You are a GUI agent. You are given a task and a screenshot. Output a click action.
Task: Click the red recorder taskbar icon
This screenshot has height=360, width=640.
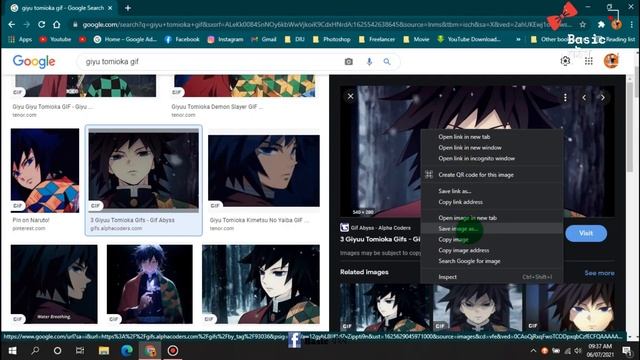(x=173, y=351)
